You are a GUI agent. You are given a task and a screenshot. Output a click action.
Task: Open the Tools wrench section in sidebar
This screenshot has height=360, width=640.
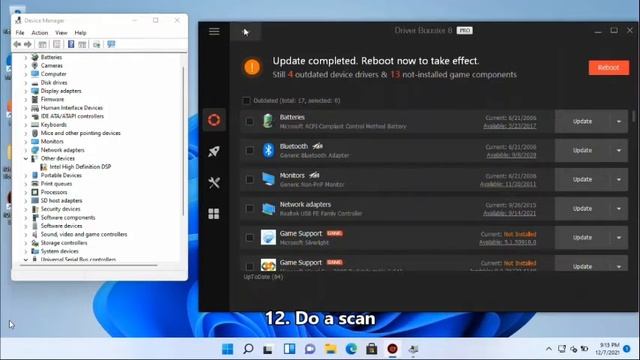pos(214,182)
